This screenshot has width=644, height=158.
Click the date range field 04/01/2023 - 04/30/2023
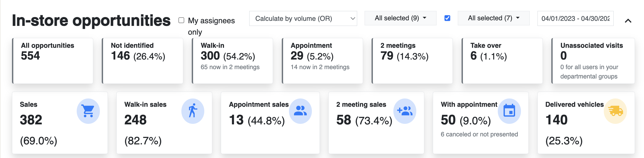point(575,18)
